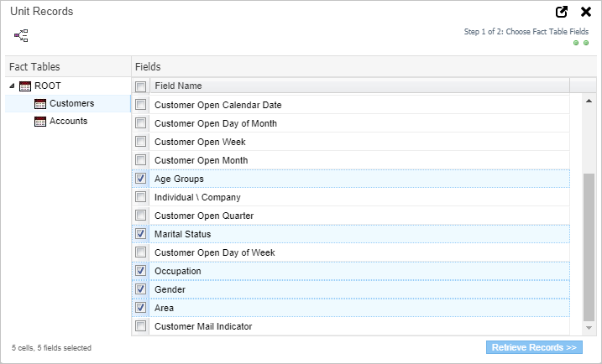Click the Accounts table icon
Screen dimensions: 602x364
40,122
